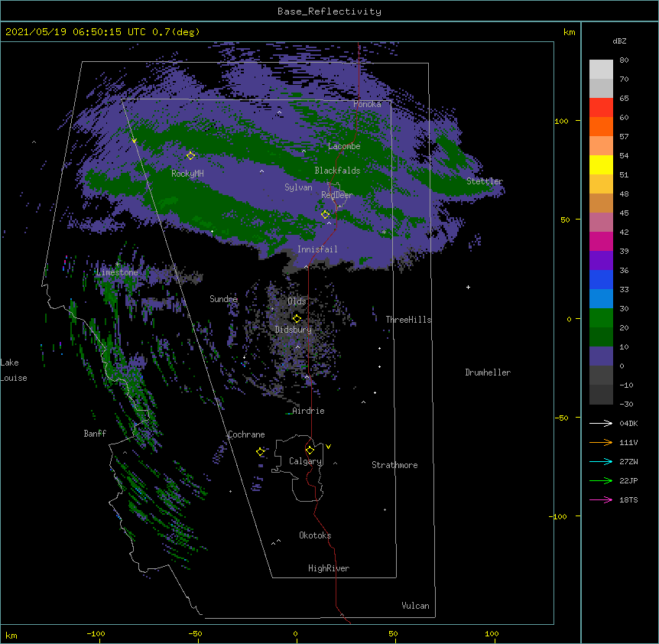Image resolution: width=659 pixels, height=644 pixels.
Task: Click the 04DK legend label
Action: pyautogui.click(x=628, y=423)
